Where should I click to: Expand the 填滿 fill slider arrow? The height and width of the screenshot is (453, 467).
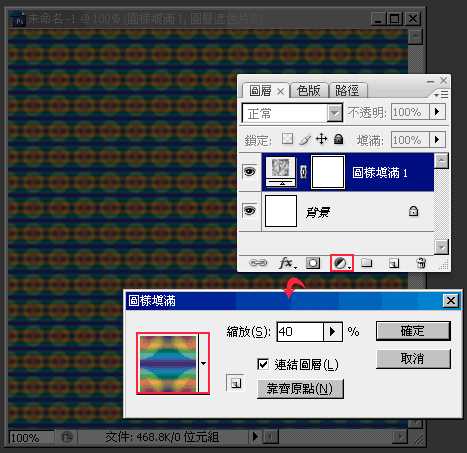(x=437, y=140)
